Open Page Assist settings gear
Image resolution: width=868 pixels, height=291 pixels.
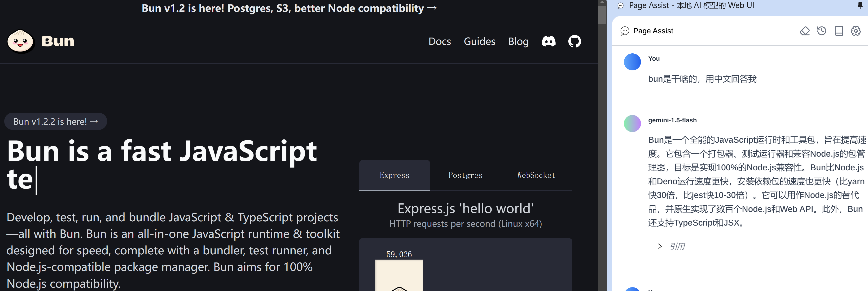coord(855,31)
